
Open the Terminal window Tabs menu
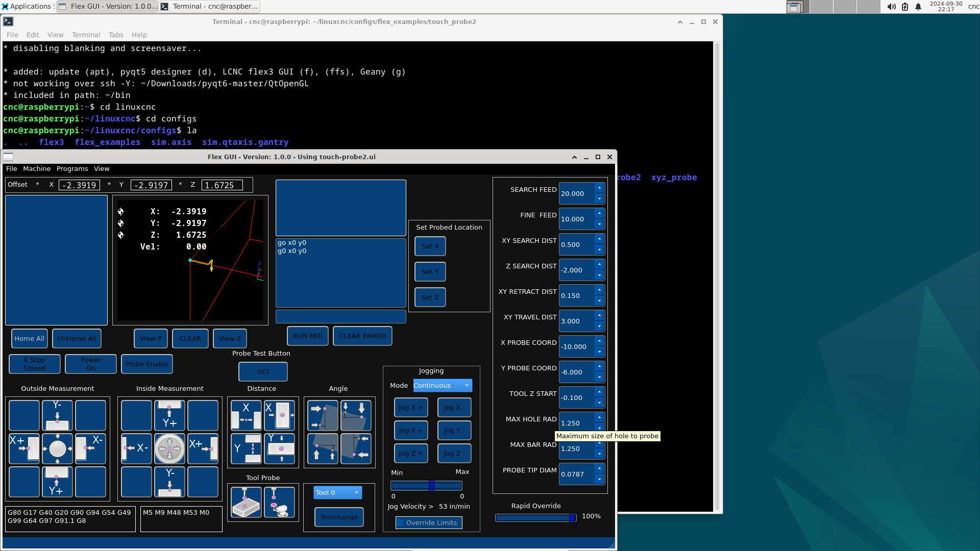tap(116, 35)
